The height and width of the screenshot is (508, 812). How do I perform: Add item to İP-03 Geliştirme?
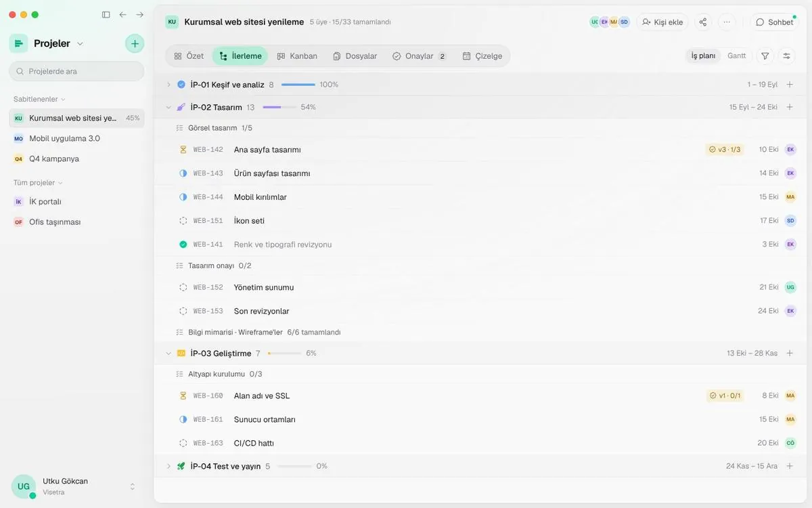(x=790, y=353)
